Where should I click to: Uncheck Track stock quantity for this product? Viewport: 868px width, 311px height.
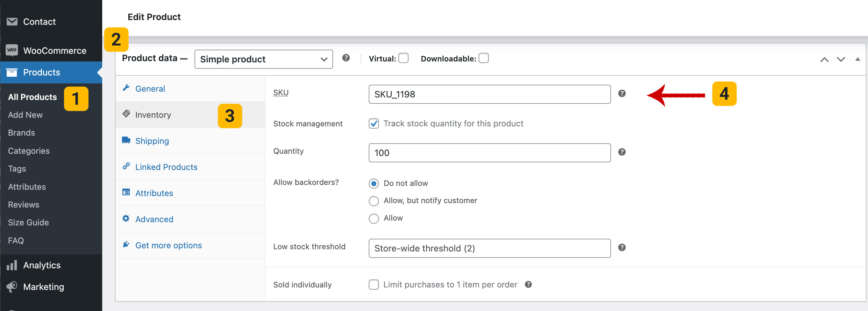click(x=374, y=124)
